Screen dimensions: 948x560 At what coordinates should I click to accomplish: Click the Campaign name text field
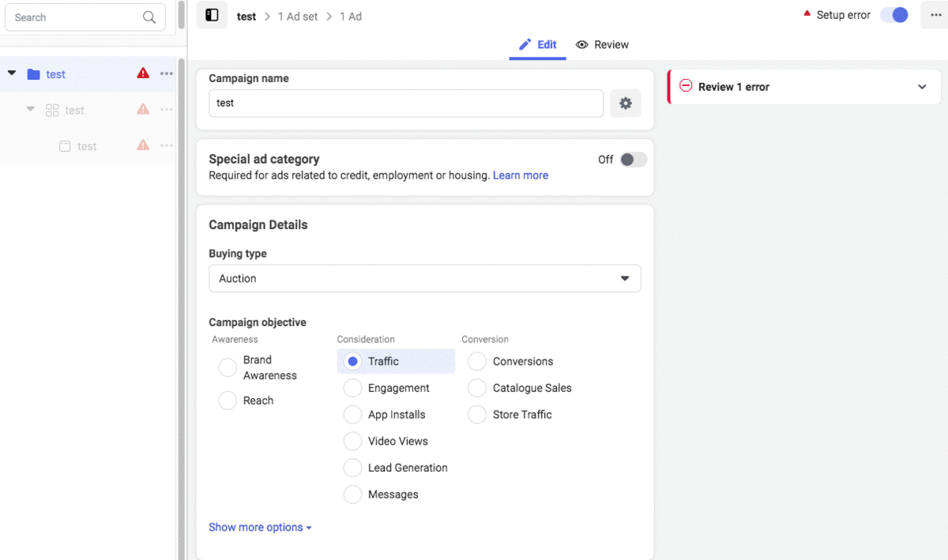[406, 103]
